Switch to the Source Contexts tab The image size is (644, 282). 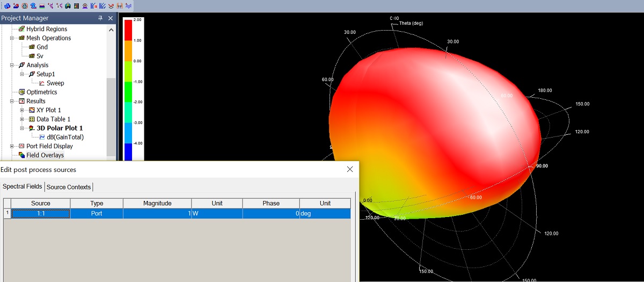(69, 187)
